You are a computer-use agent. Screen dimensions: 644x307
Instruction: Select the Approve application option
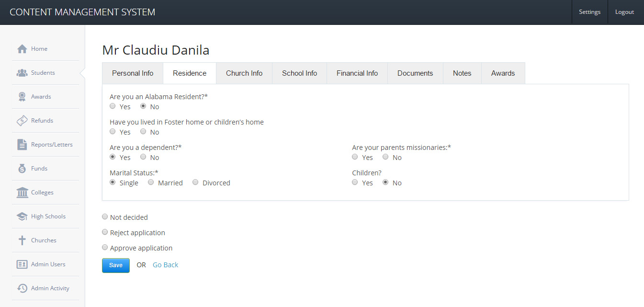point(105,248)
